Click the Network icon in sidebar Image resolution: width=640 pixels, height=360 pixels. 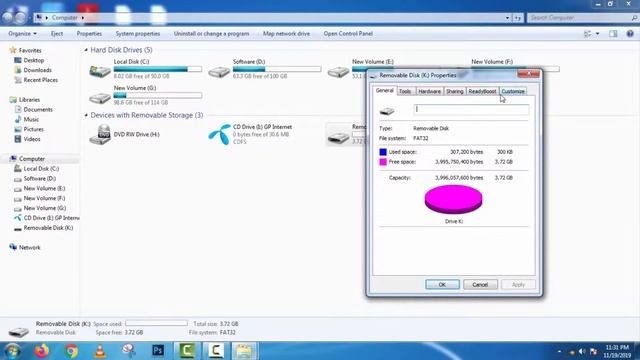tap(13, 247)
